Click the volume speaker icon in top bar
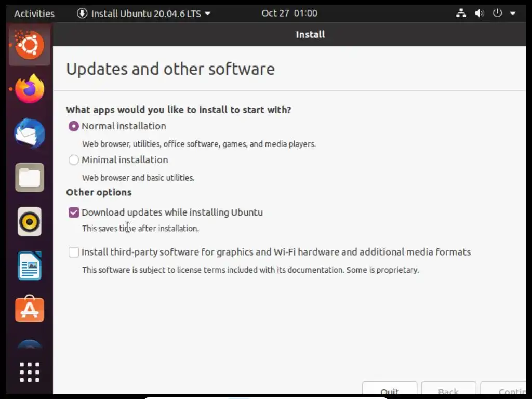This screenshot has height=399, width=532. tap(479, 13)
